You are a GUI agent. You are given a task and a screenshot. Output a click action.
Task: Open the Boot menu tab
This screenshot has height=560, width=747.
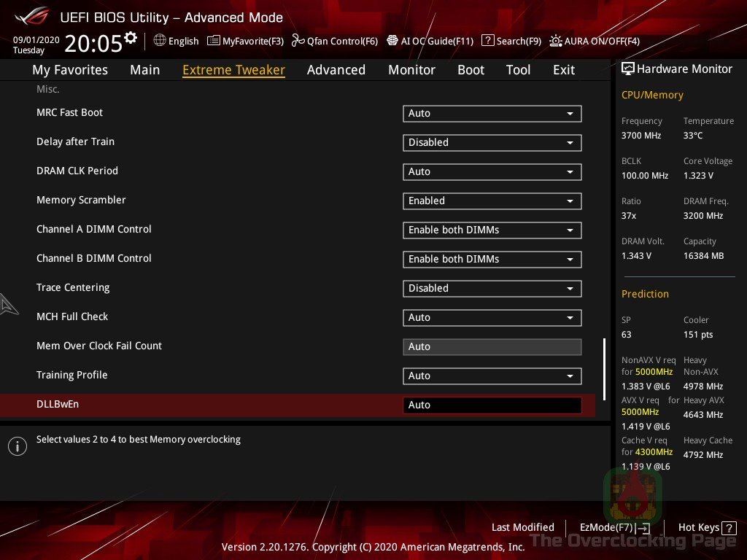[x=471, y=69]
